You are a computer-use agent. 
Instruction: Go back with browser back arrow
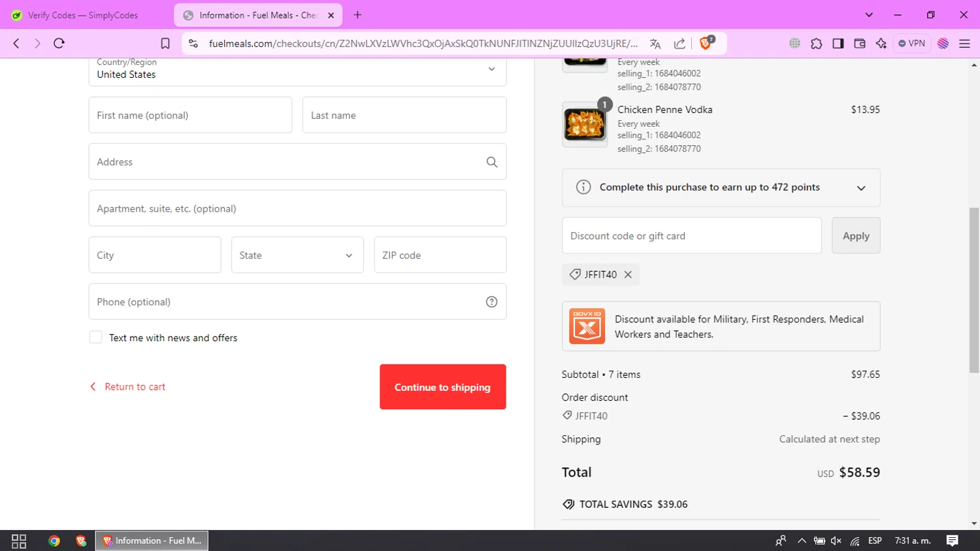16,43
